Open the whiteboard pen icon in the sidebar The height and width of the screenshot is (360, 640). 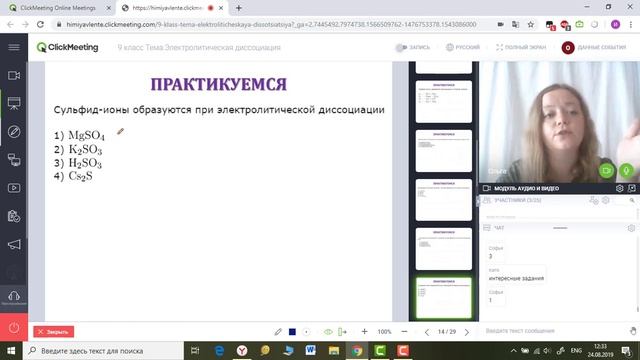pyautogui.click(x=14, y=132)
